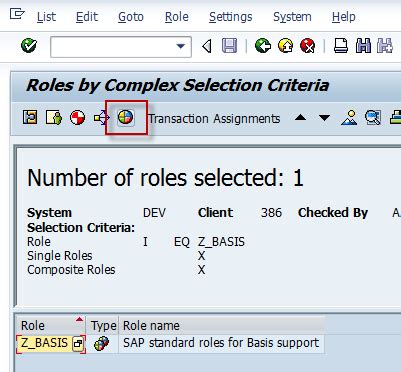The height and width of the screenshot is (372, 401).
Task: Collapse command field with left triangle
Action: pos(207,46)
